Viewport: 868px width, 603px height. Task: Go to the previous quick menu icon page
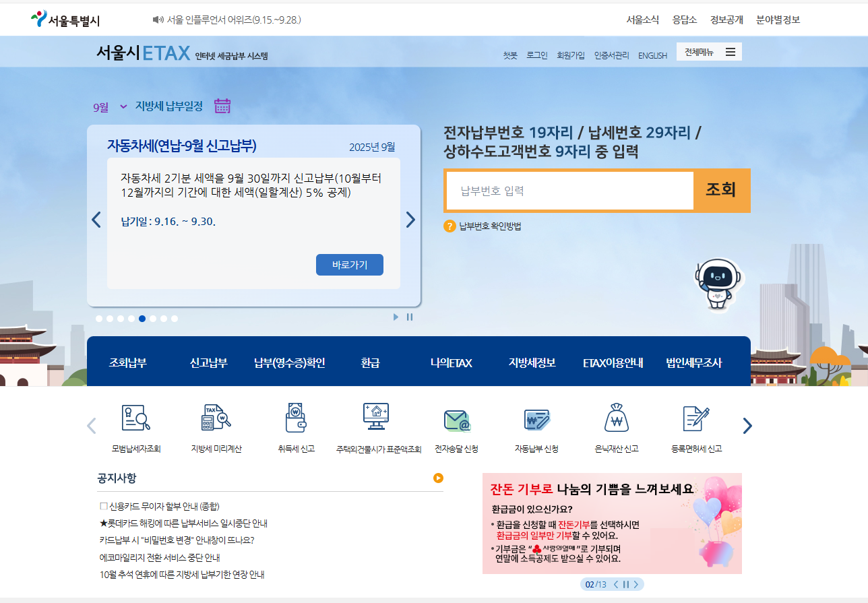(x=92, y=426)
